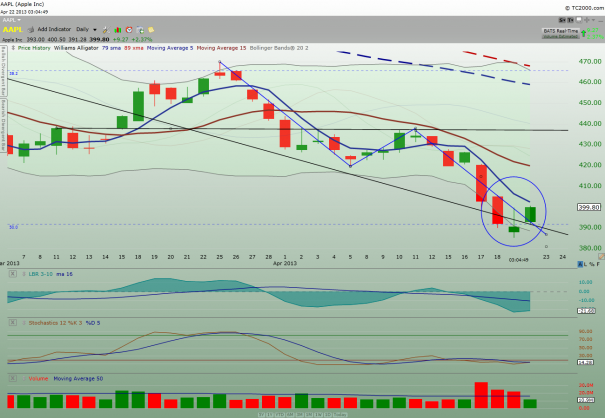The height and width of the screenshot is (418, 605).
Task: Click the chart add/copy icon
Action: pos(140,30)
